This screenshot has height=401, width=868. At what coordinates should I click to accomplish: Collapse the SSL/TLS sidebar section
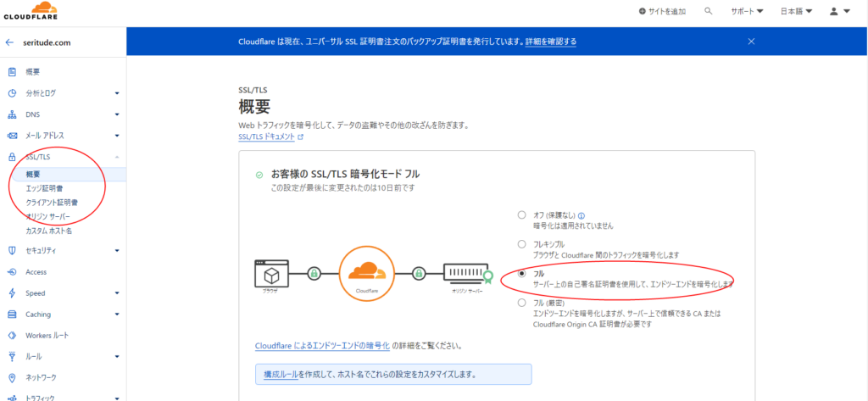tap(117, 158)
